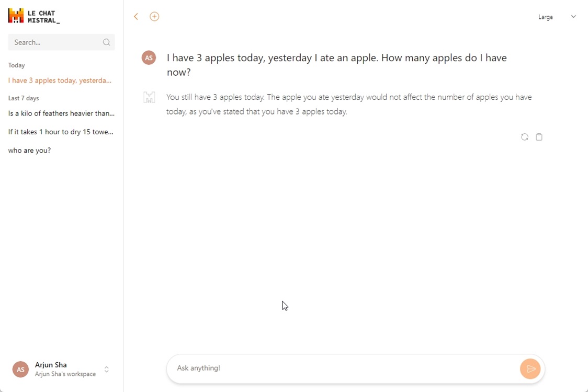Click the Le Chat Mistral logo
Viewport: 588px width, 392px height.
[x=34, y=16]
